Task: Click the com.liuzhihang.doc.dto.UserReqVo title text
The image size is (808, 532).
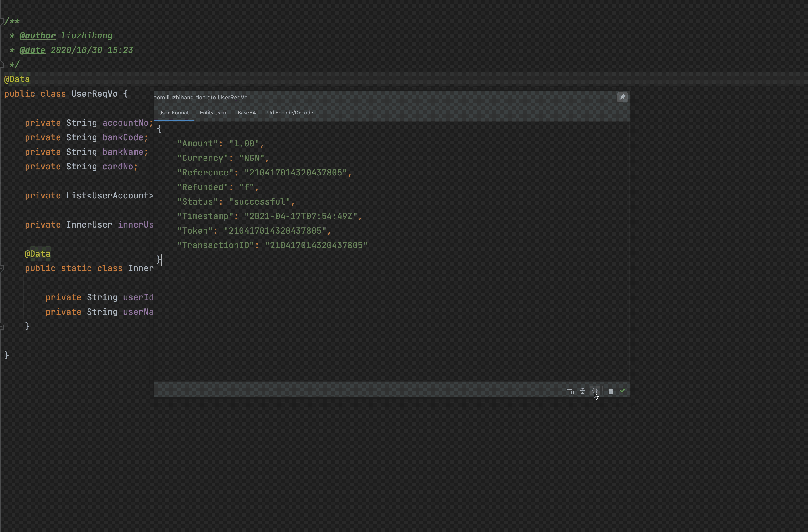Action: tap(201, 97)
